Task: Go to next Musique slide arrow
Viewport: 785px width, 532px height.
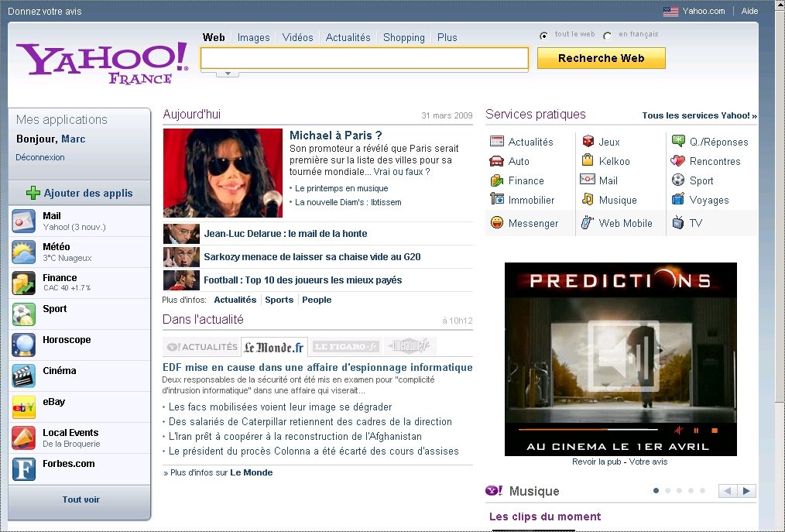Action: pyautogui.click(x=746, y=491)
